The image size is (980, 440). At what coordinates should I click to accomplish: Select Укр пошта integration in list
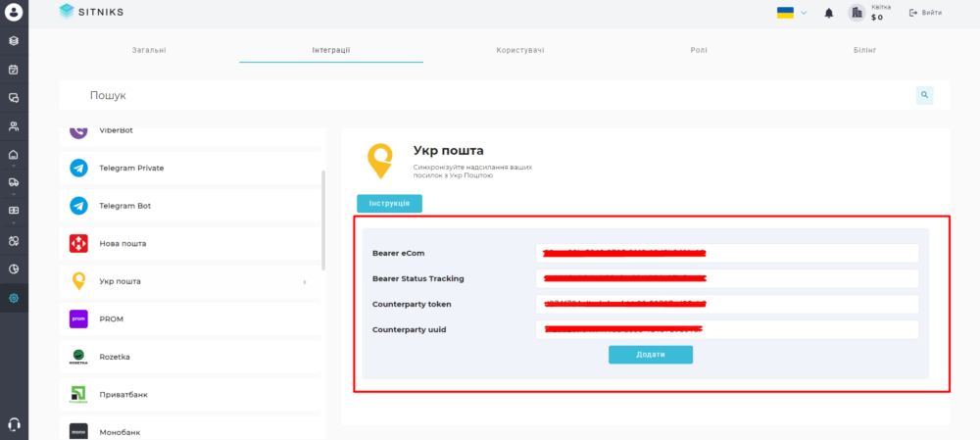[x=189, y=281]
